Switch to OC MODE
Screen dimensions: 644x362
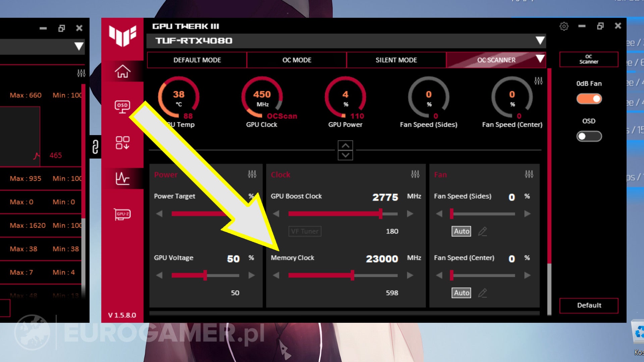[297, 60]
